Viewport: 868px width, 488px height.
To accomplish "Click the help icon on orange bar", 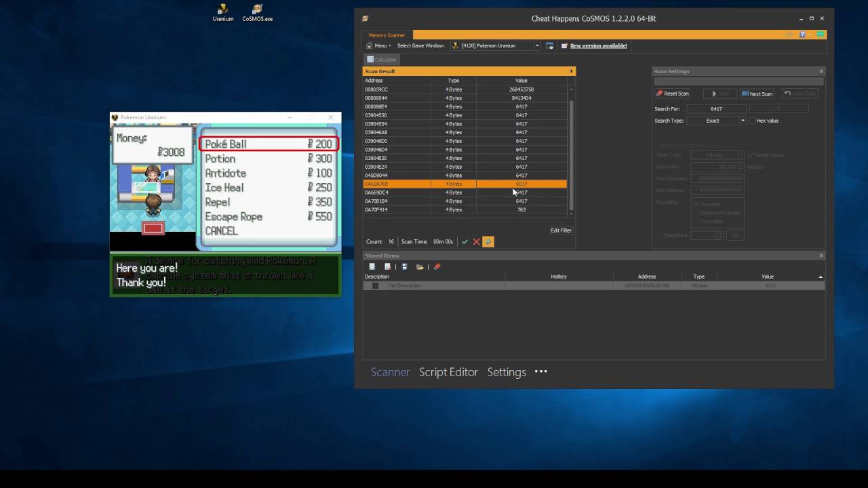I will [x=803, y=35].
